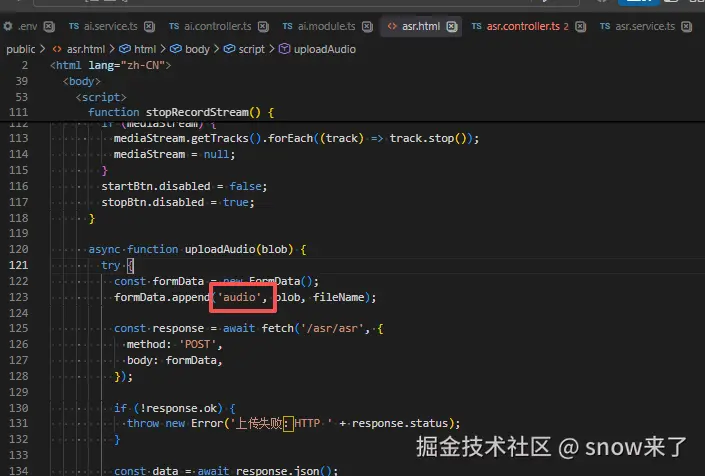705x476 pixels.
Task: Open the asr.service.ts tab
Action: [645, 27]
